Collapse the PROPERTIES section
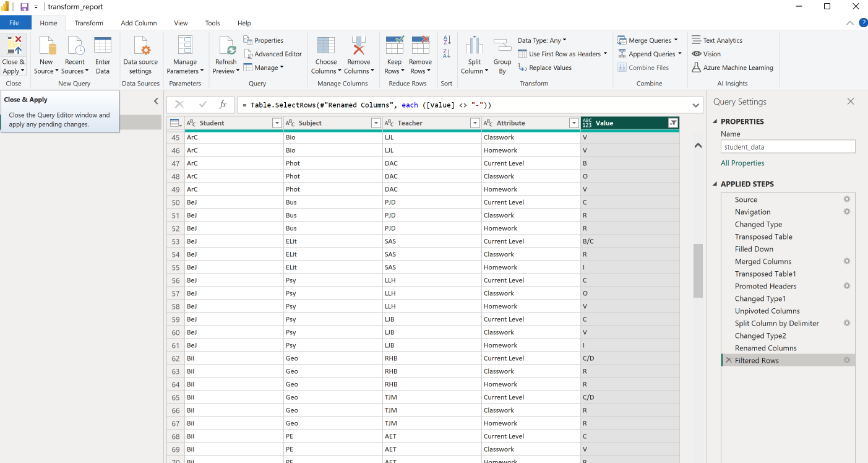This screenshot has height=463, width=868. tap(716, 122)
